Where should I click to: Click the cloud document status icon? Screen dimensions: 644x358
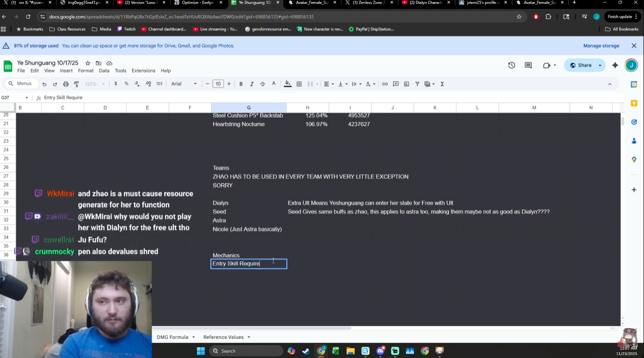tap(109, 63)
